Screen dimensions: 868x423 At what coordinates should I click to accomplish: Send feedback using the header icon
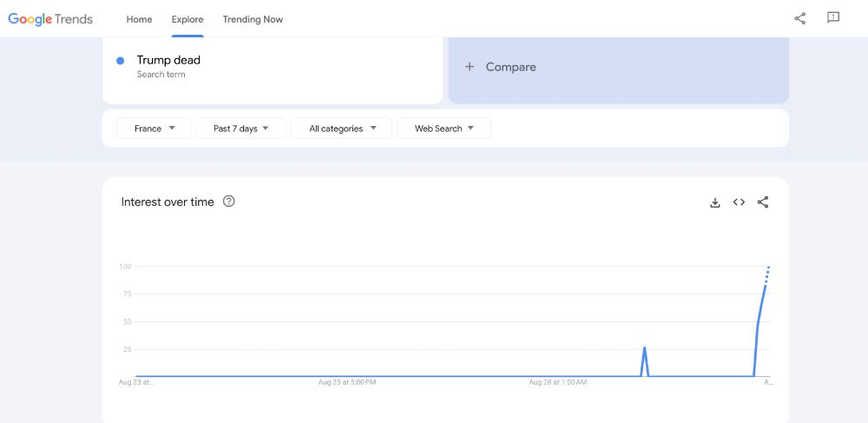[833, 17]
